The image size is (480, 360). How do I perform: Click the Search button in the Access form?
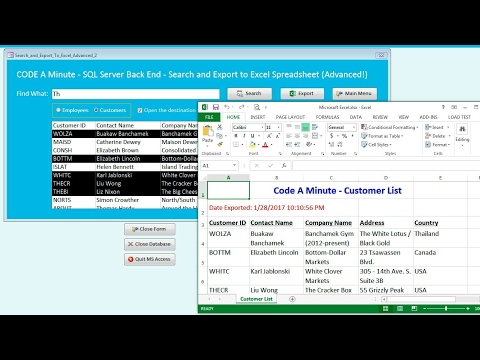(x=249, y=94)
